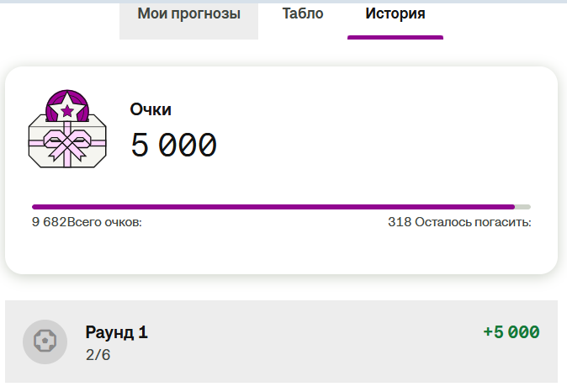Screen dimensions: 567x392
Task: Click the purple star badge above the gift
Action: coord(67,108)
